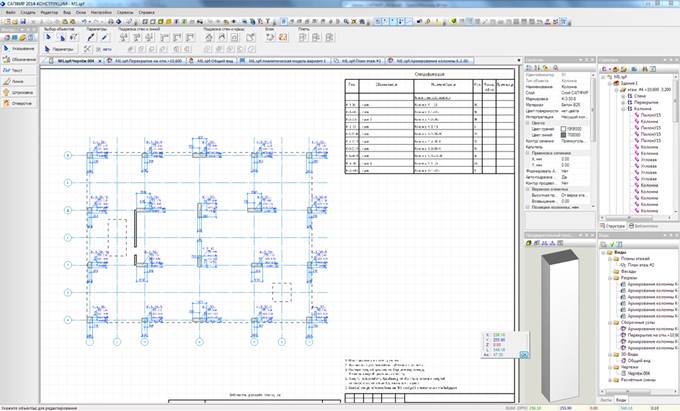The width and height of the screenshot is (680, 411).
Task: Click the new document icon at toolbar start
Action: click(6, 21)
